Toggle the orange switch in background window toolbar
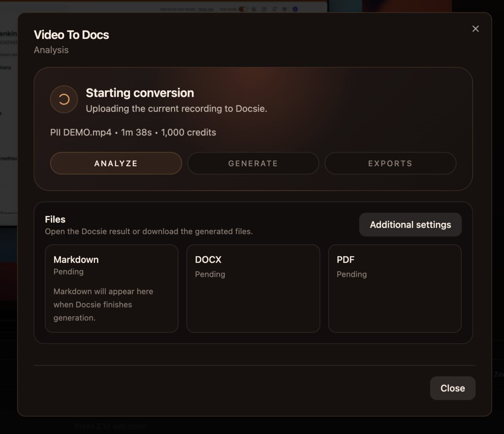504x434 pixels. (243, 9)
